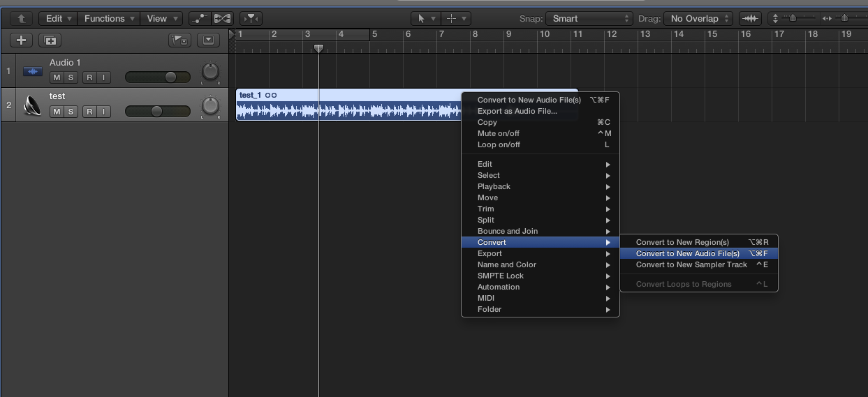Open the Edit menu dropdown
The width and height of the screenshot is (868, 397).
pos(58,19)
